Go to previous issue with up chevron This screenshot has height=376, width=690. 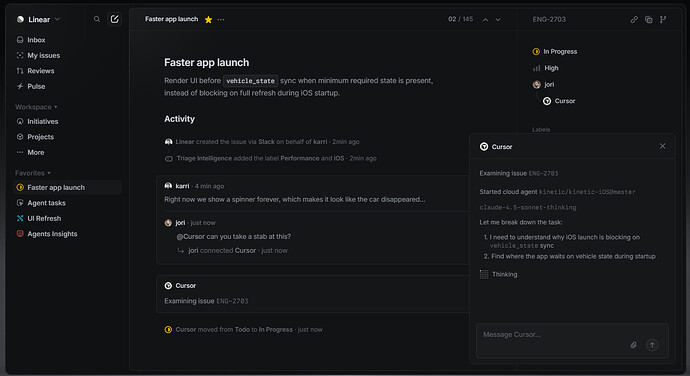tap(485, 19)
